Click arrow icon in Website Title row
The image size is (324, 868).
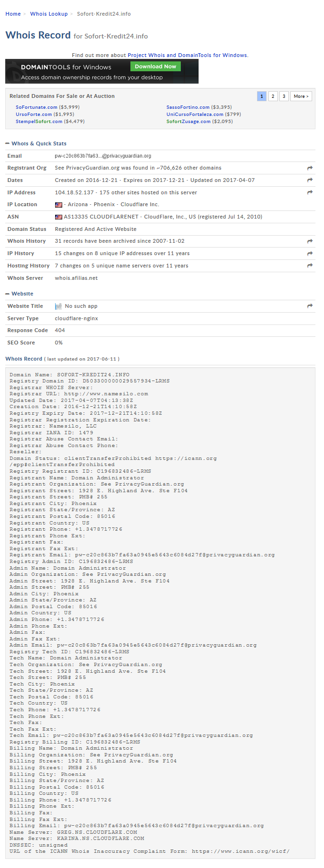tap(310, 306)
